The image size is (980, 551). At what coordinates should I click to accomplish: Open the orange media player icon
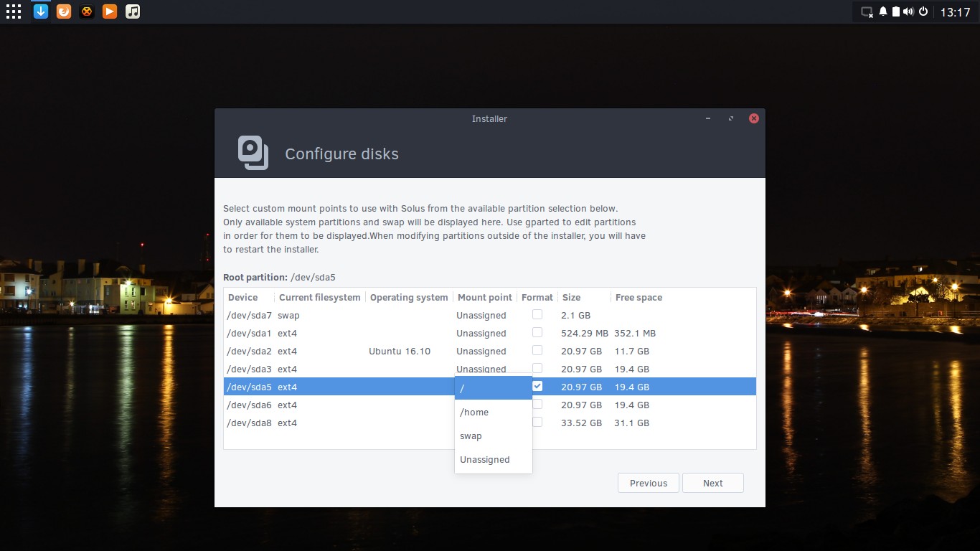click(110, 11)
